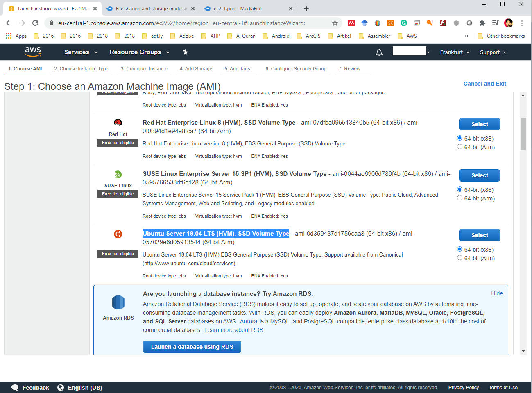The image size is (532, 393).
Task: Switch to Configure Security Group tab
Action: pos(296,69)
